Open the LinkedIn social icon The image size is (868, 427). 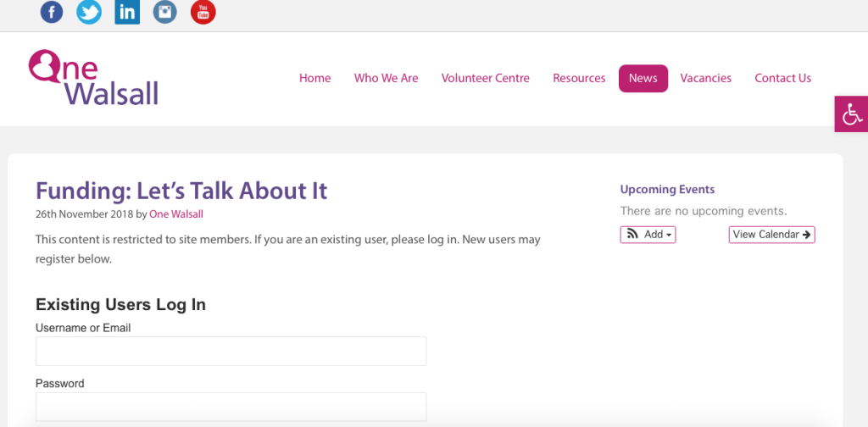(x=127, y=12)
